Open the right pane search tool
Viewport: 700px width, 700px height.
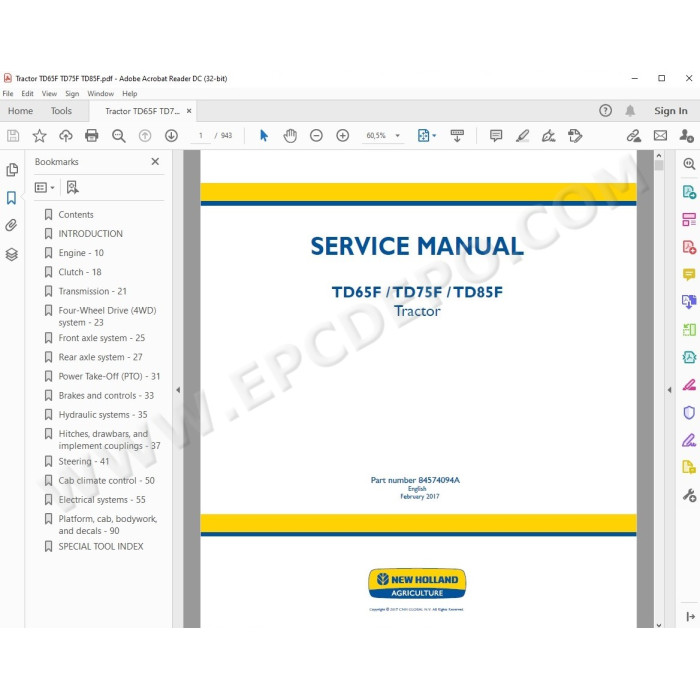(689, 164)
